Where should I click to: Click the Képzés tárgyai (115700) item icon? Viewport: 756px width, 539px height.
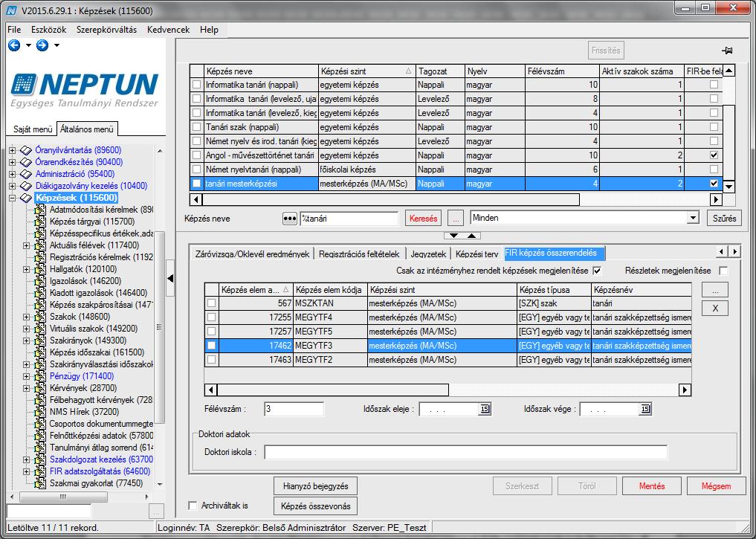point(40,222)
